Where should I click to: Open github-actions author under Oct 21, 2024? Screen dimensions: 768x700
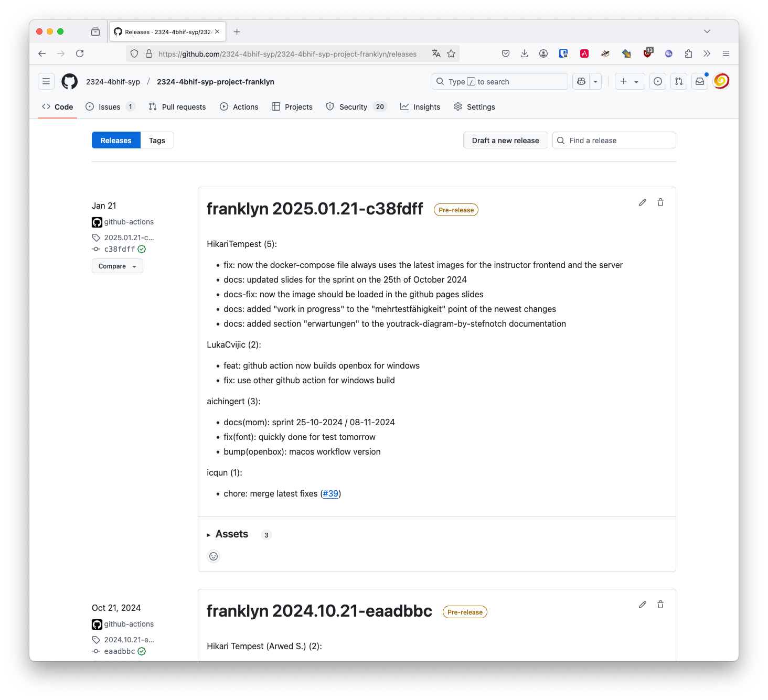click(129, 624)
